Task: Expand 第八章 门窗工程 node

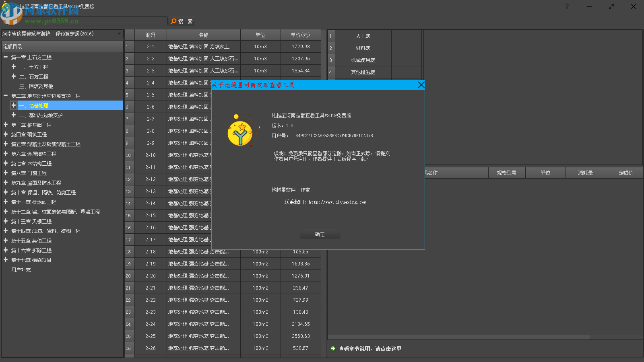Action: coord(6,173)
